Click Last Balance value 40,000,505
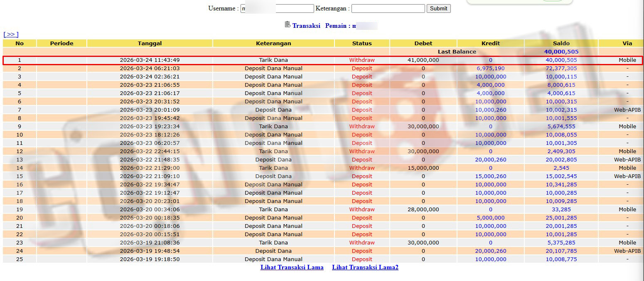The image size is (644, 281). click(561, 52)
